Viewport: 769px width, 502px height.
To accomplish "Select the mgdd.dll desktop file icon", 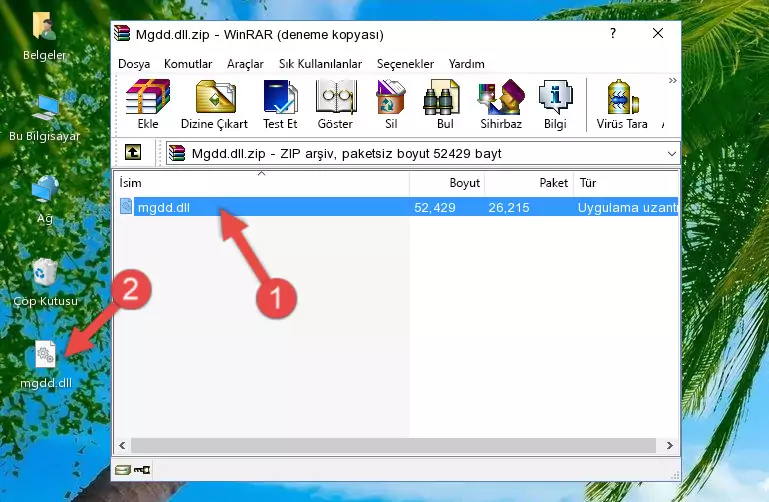I will coord(46,365).
